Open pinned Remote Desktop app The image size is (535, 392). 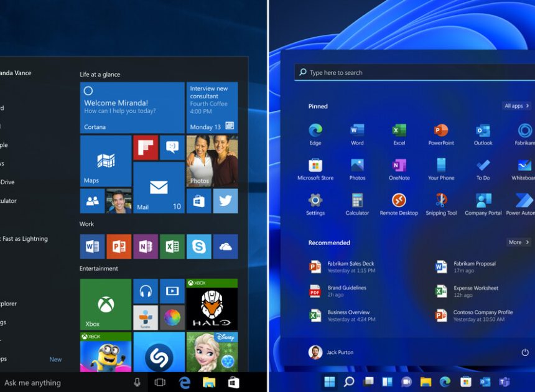tap(399, 204)
